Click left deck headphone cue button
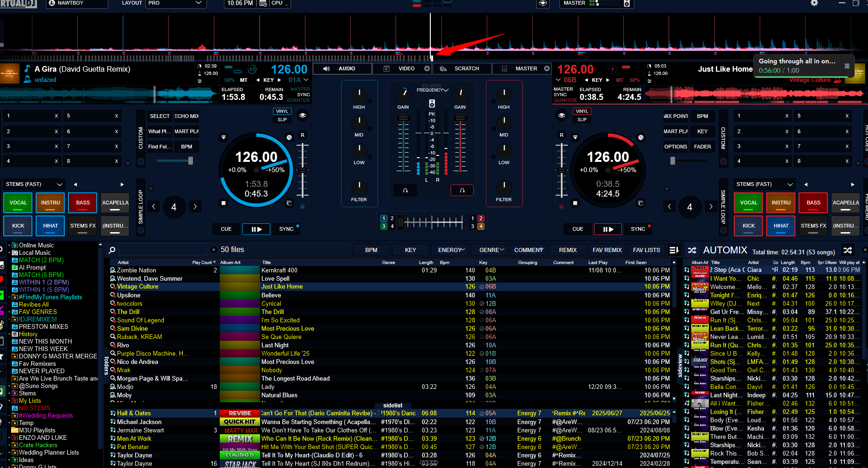Viewport: 868px width, 468px height. click(405, 191)
